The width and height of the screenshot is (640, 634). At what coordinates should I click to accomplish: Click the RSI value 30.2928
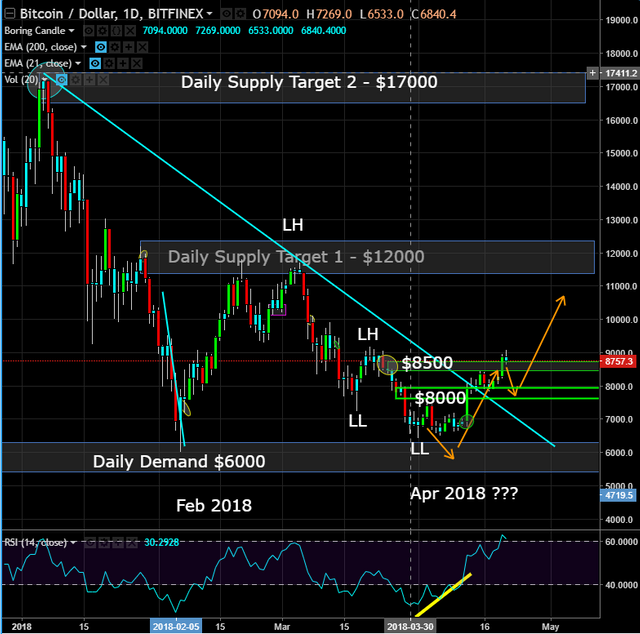[x=161, y=543]
